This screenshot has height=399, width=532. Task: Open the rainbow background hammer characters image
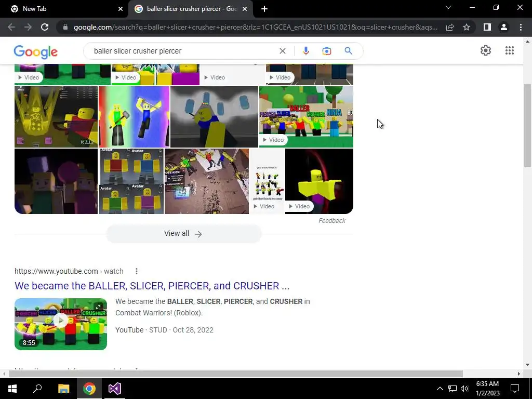(x=134, y=117)
